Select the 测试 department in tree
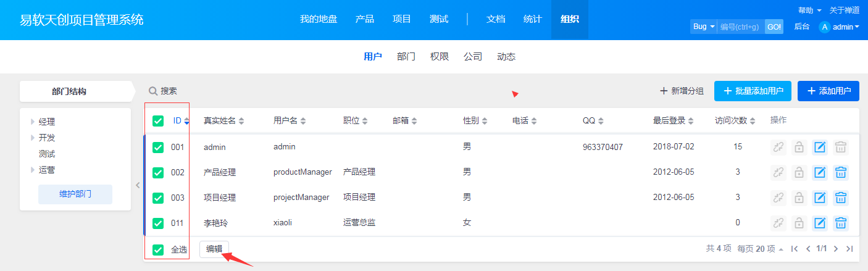The width and height of the screenshot is (868, 271). click(x=47, y=154)
